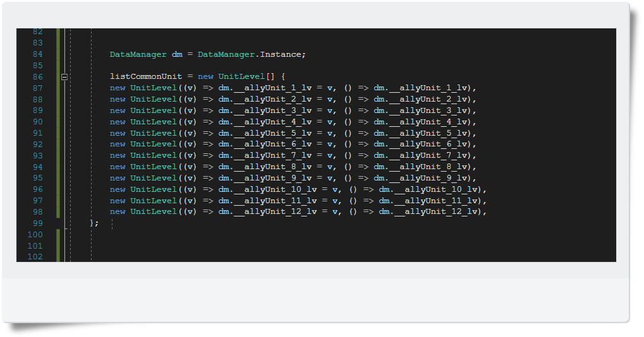Click 'UnitLevel[]' array type on line 86
Image resolution: width=644 pixels, height=337 pixels.
[246, 76]
